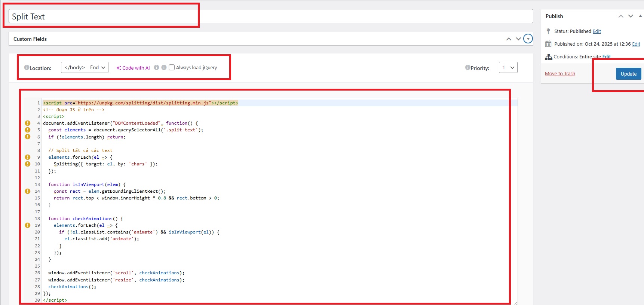Click line number 1 in gutter
This screenshot has height=305, width=644.
tap(39, 103)
